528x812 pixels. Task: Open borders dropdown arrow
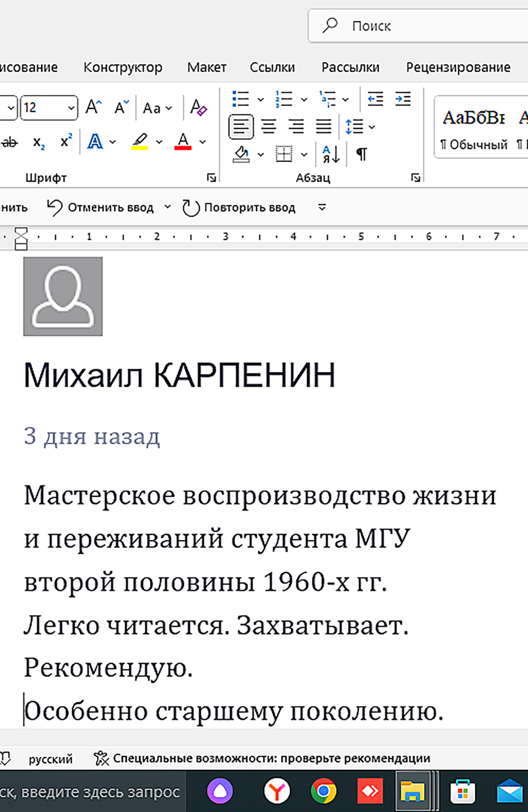click(x=304, y=155)
